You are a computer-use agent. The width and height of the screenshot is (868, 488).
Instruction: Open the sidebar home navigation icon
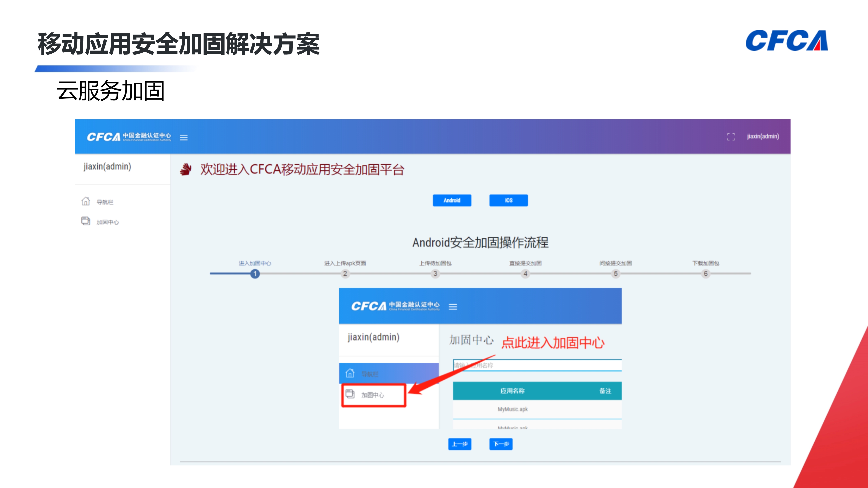click(x=85, y=201)
